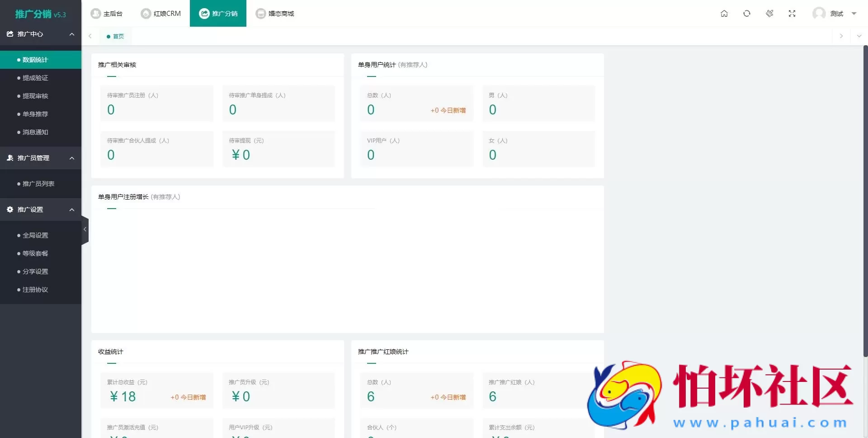Click the vertical page scrollbar
Viewport: 868px width, 438px height.
click(x=865, y=199)
